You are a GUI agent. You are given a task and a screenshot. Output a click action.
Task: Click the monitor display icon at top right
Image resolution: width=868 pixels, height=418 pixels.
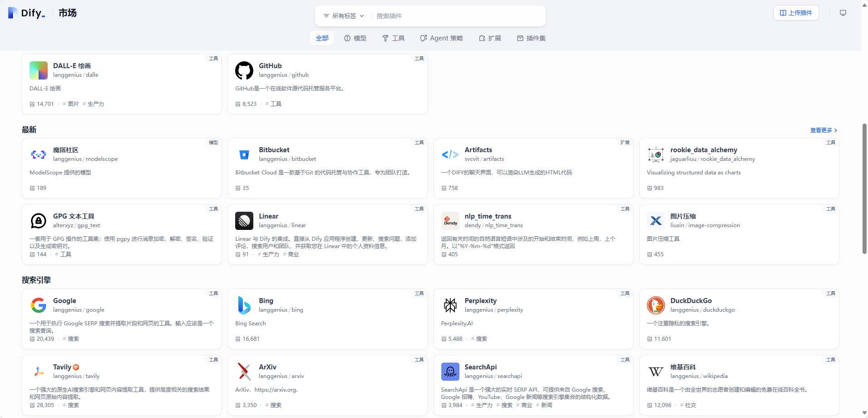pos(843,13)
